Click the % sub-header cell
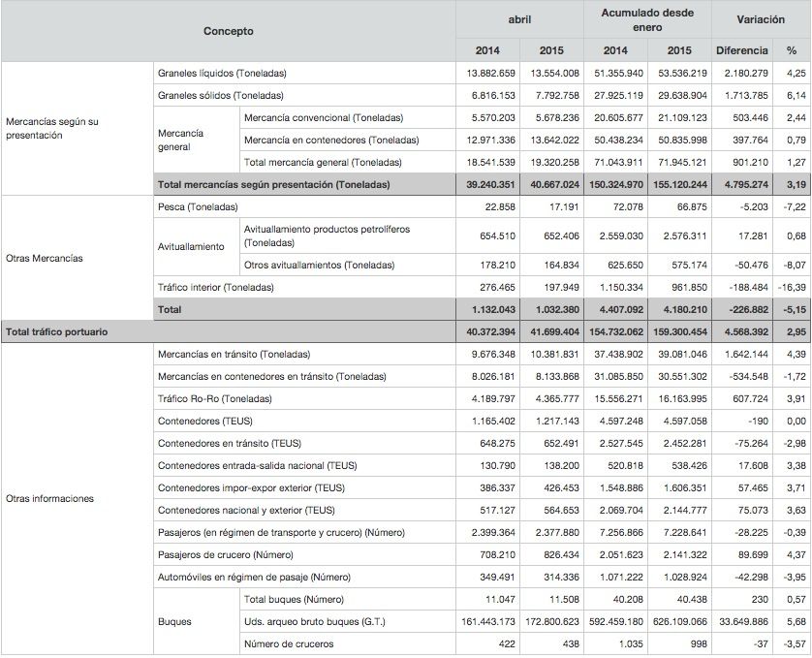 [792, 50]
